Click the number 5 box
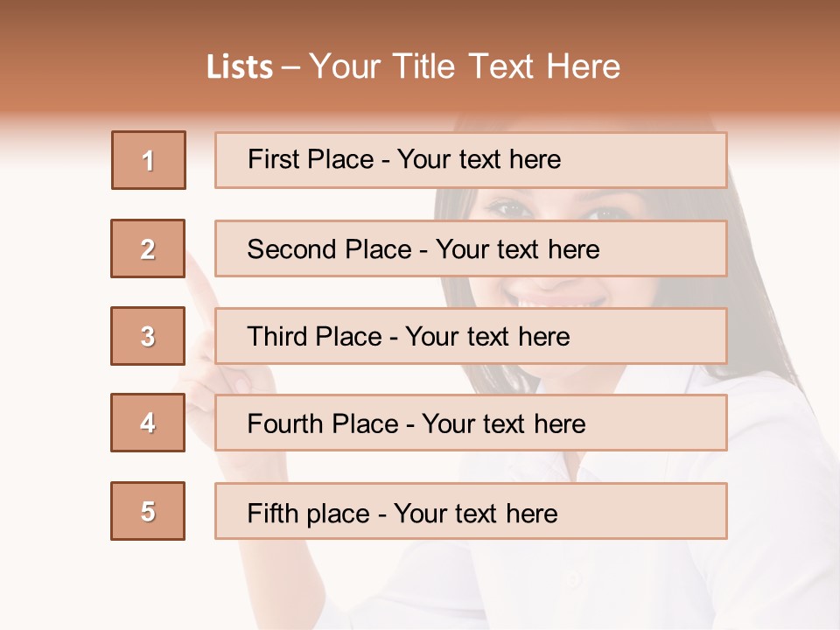 (x=148, y=511)
